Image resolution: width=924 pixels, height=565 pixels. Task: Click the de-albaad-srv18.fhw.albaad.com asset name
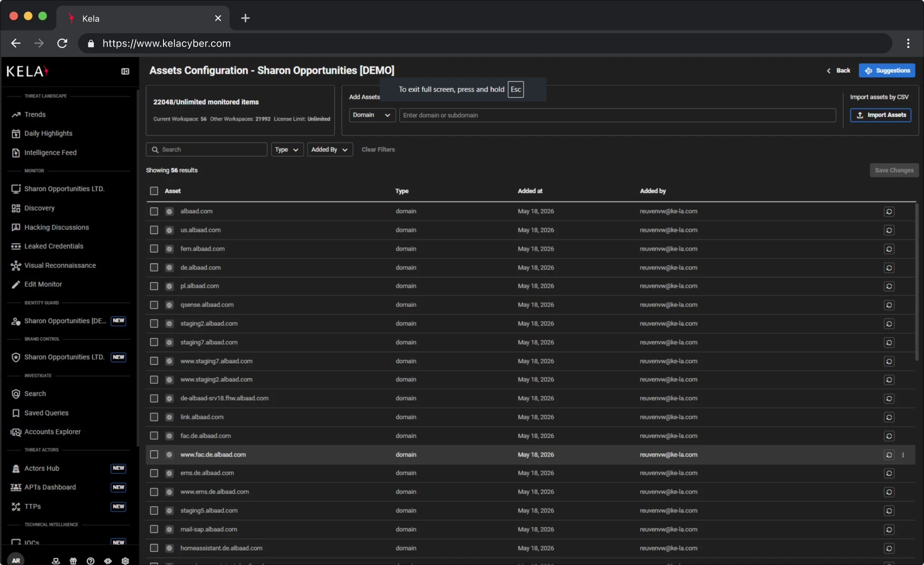[x=224, y=398]
